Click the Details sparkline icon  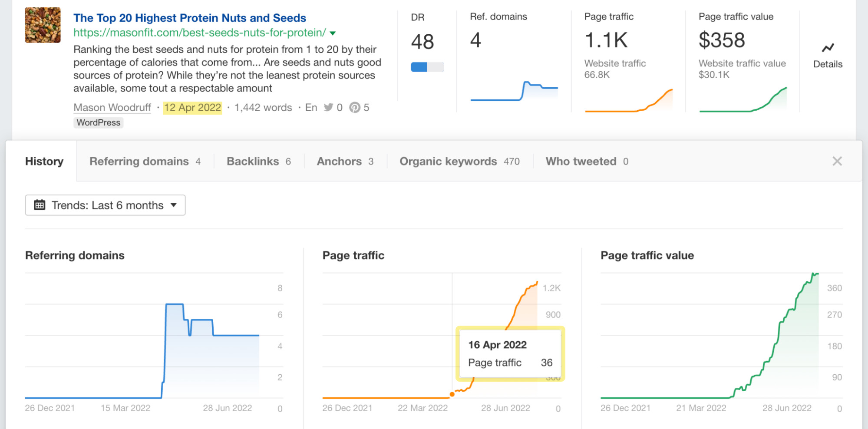point(827,48)
